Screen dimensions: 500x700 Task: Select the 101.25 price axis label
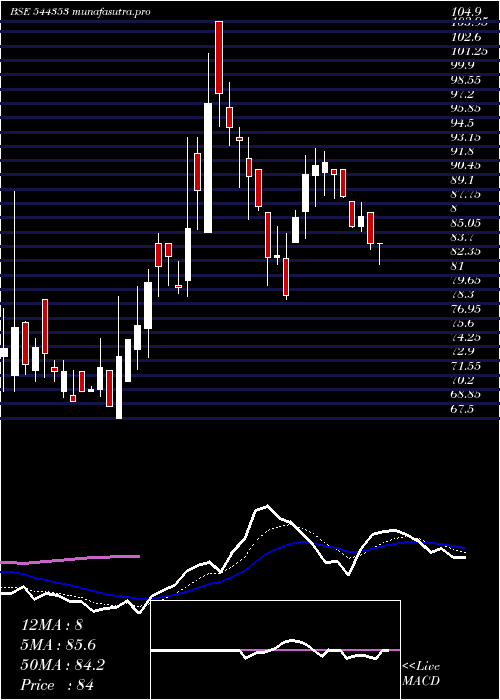point(469,52)
